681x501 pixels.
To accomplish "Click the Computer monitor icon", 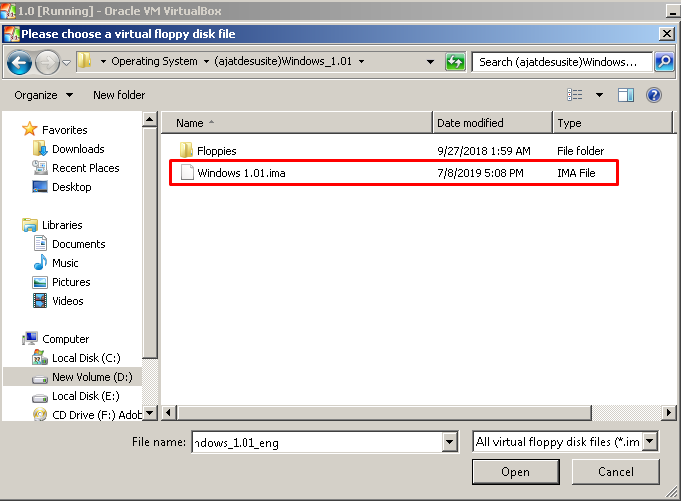I will click(x=30, y=339).
